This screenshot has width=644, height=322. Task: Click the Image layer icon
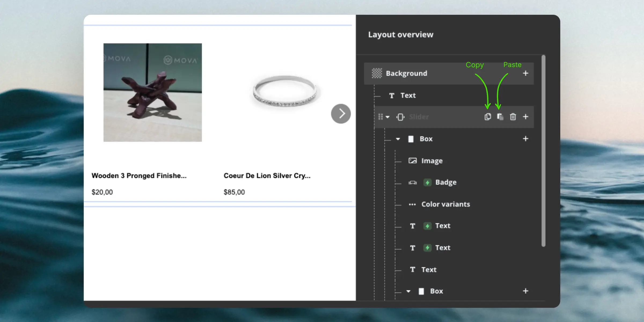412,161
